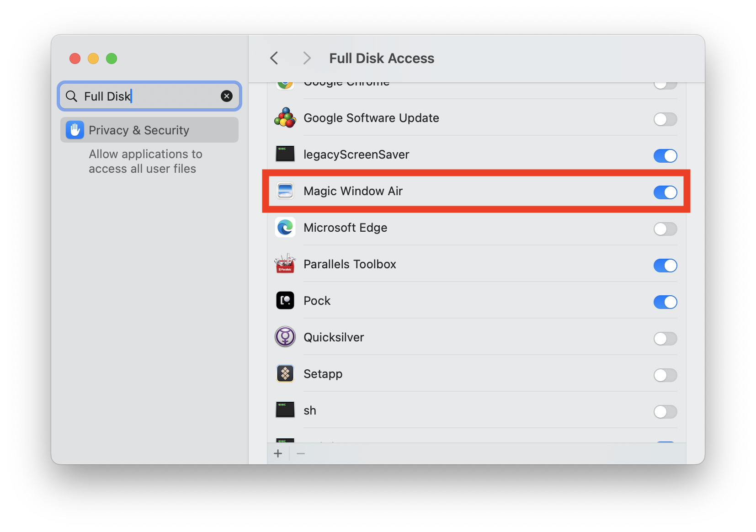Add an app with the plus button
The height and width of the screenshot is (532, 756).
point(278,453)
